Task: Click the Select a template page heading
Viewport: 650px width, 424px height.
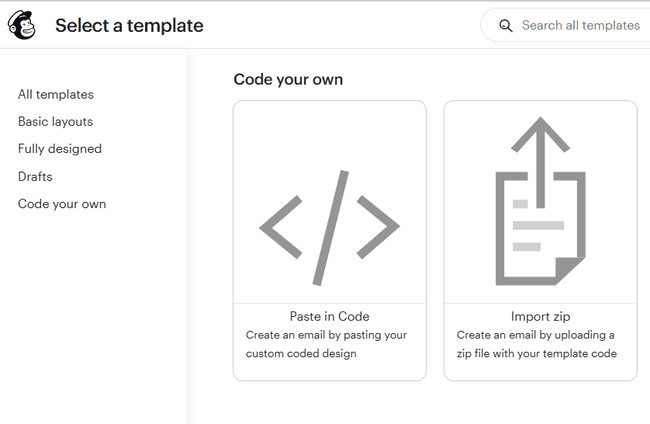Action: pos(129,26)
